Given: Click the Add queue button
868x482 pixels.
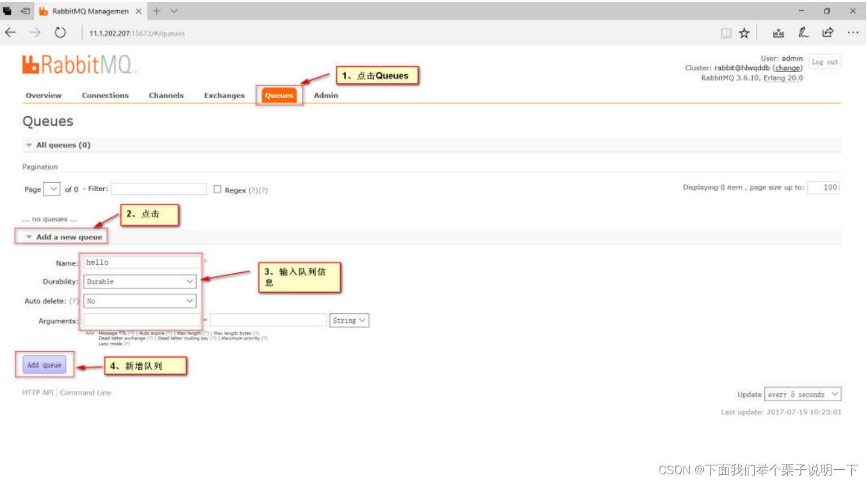Looking at the screenshot, I should tap(44, 365).
